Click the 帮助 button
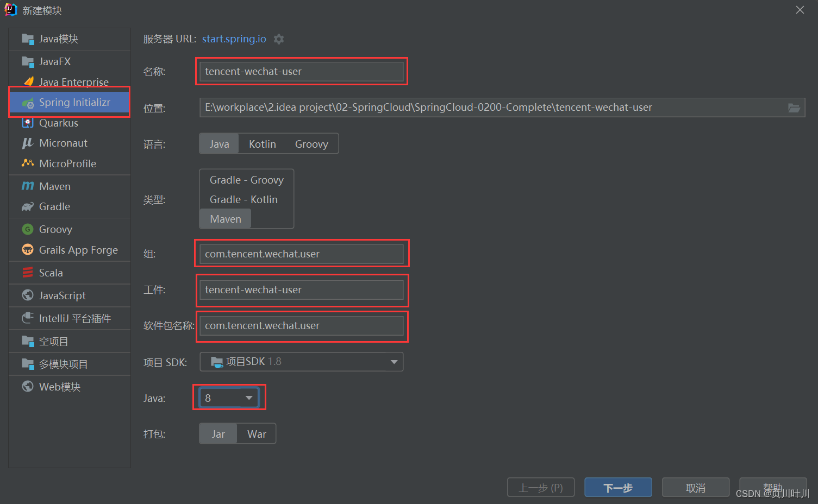Viewport: 818px width, 504px height. [773, 488]
